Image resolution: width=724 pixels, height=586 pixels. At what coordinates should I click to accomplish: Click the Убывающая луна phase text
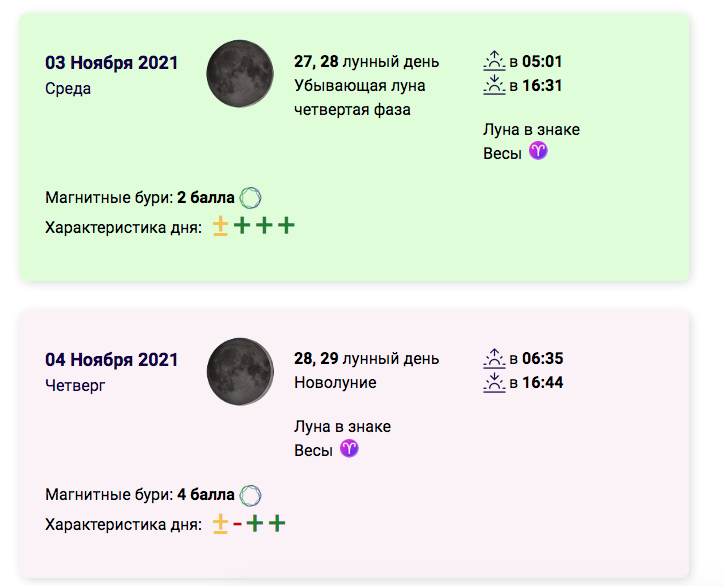[360, 86]
